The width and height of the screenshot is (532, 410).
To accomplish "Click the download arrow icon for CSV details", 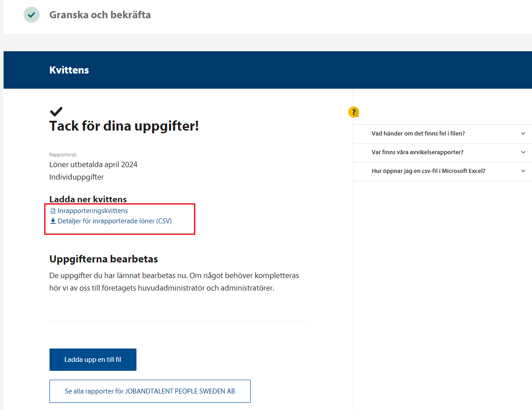I will pyautogui.click(x=53, y=221).
